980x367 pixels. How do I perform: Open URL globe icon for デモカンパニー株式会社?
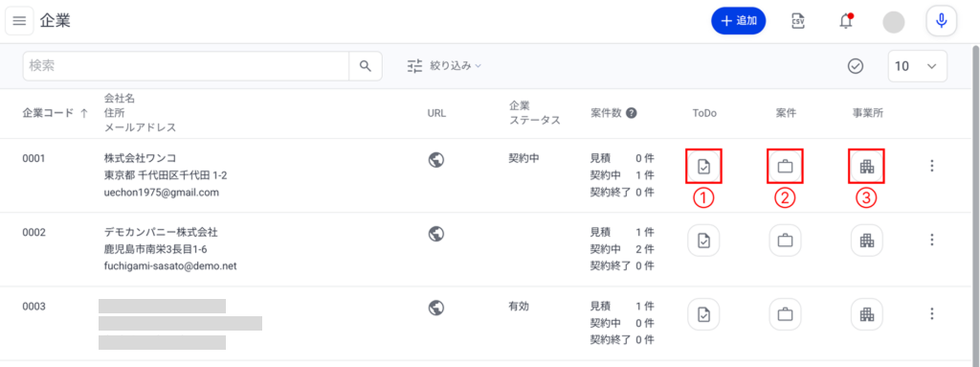(436, 234)
